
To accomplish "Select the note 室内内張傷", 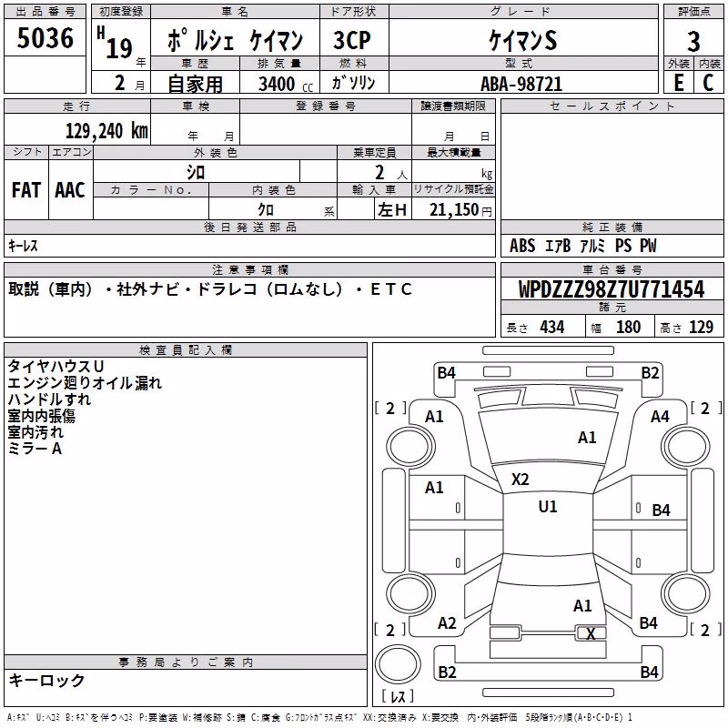I will click(41, 416).
